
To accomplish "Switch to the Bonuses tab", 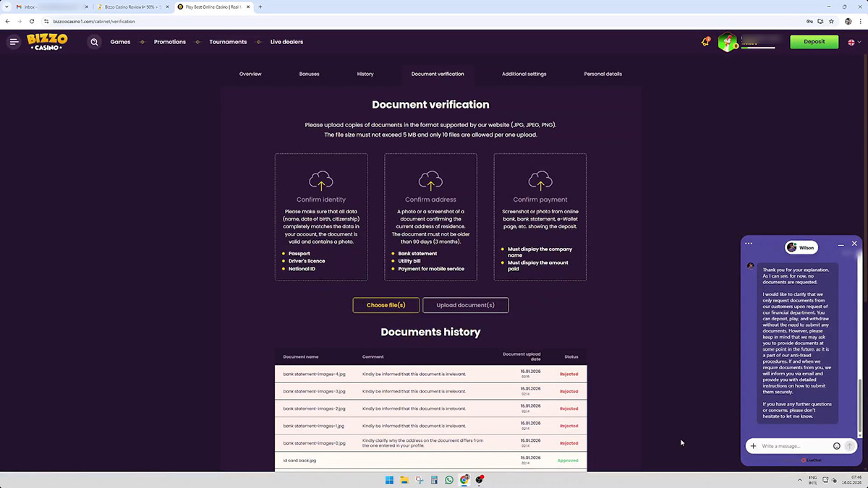I will (x=309, y=74).
